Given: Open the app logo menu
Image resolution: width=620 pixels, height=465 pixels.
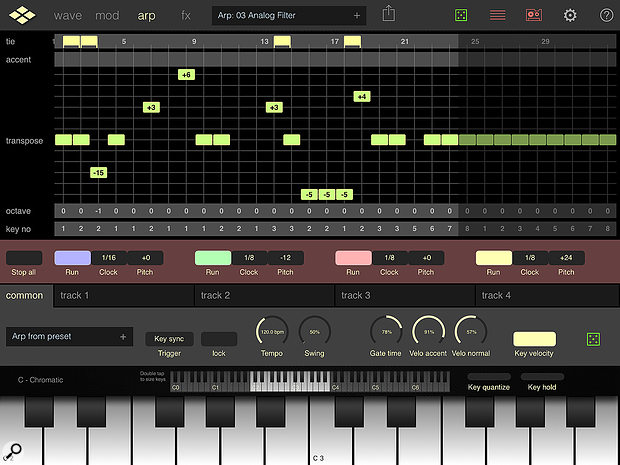Looking at the screenshot, I should (x=22, y=15).
